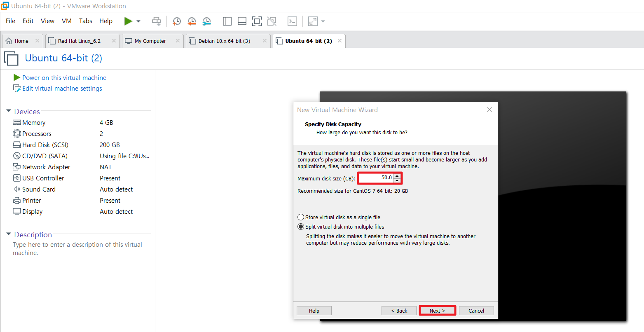Close the Home tab
Viewport: 644px width, 332px height.
coord(37,41)
